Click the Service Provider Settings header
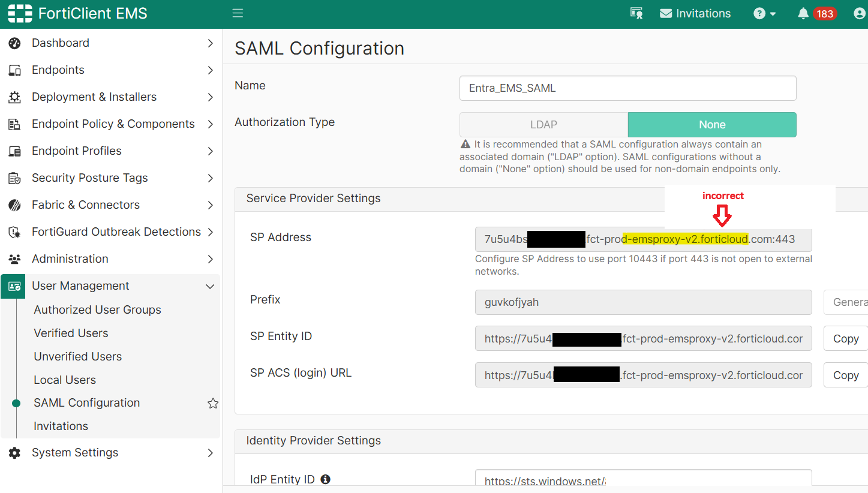This screenshot has width=868, height=493. [314, 198]
